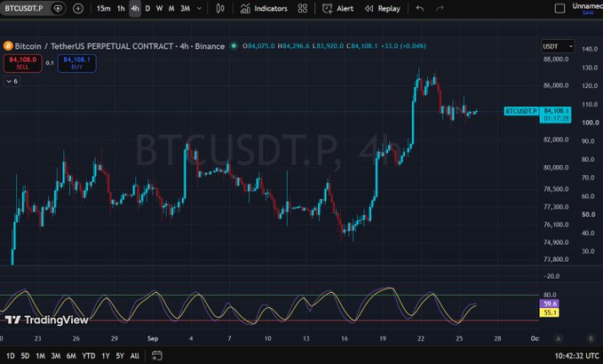Viewport: 603px width, 364px height.
Task: Toggle the B scale button
Action: pos(591,338)
